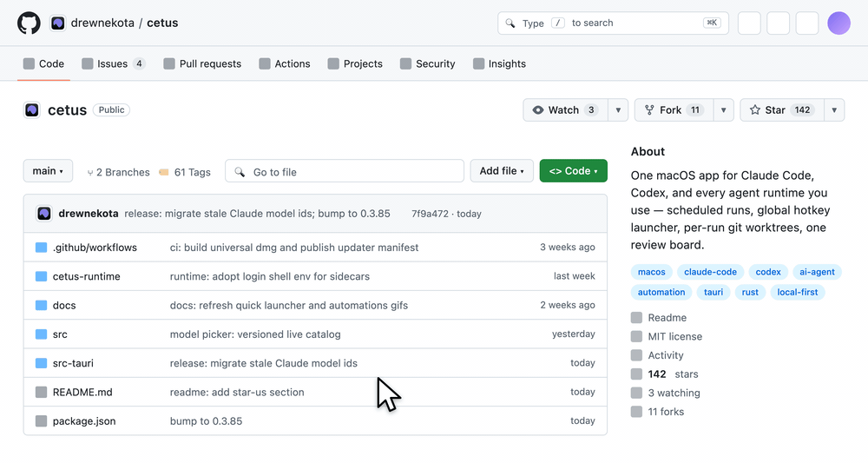This screenshot has height=463, width=868.
Task: Switch to the Code tab
Action: 43,63
